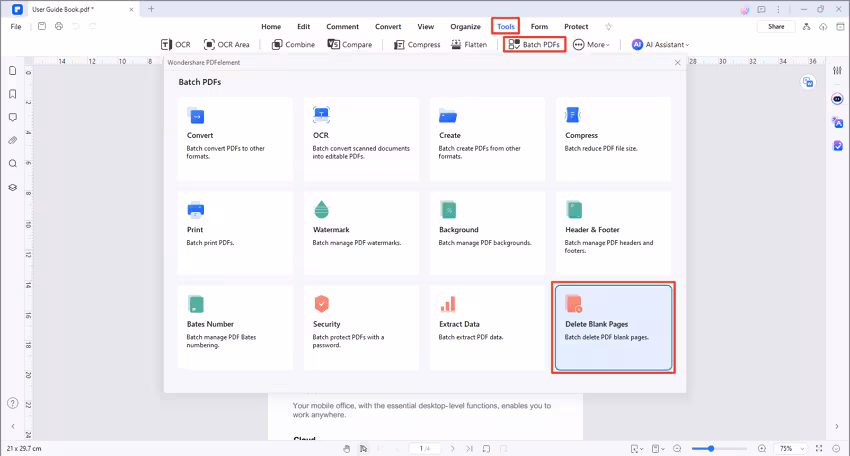The image size is (850, 456).
Task: Select the Header & Footer card
Action: (613, 233)
